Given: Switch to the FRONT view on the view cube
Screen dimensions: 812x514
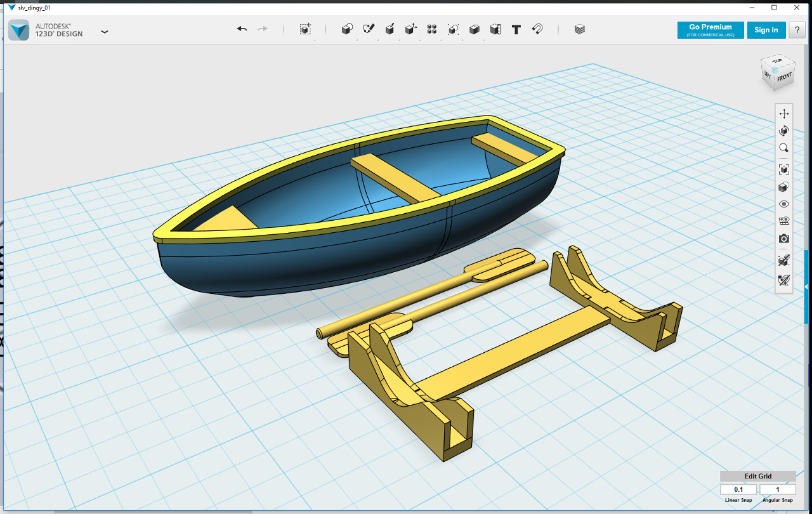Looking at the screenshot, I should tap(785, 78).
